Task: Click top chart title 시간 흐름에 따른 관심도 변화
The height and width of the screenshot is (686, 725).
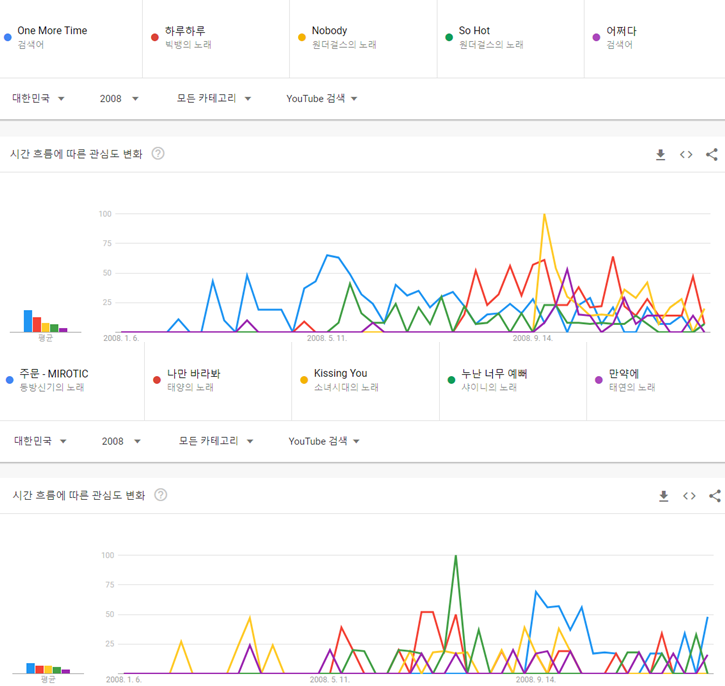Action: tap(76, 154)
